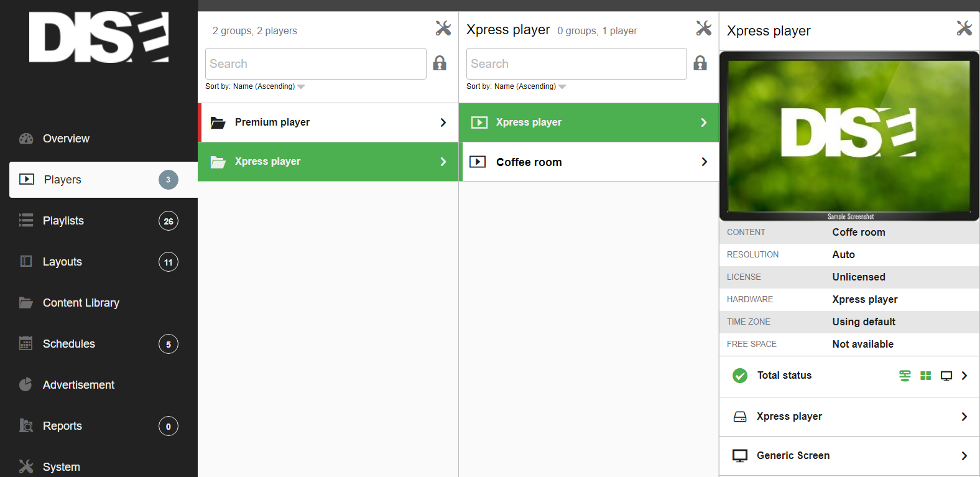980x477 pixels.
Task: Click the Players count badge 3
Action: [168, 180]
